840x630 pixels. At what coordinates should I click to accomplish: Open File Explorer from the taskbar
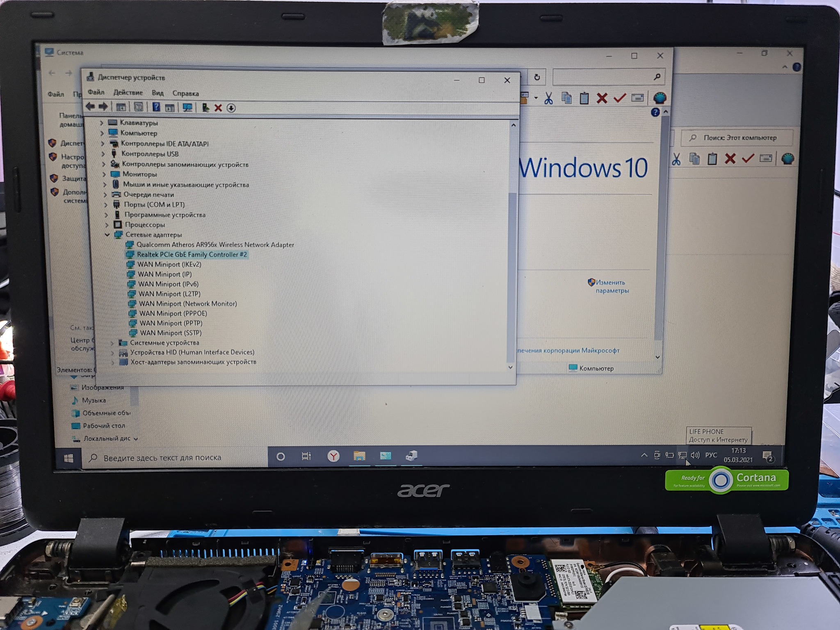[359, 456]
